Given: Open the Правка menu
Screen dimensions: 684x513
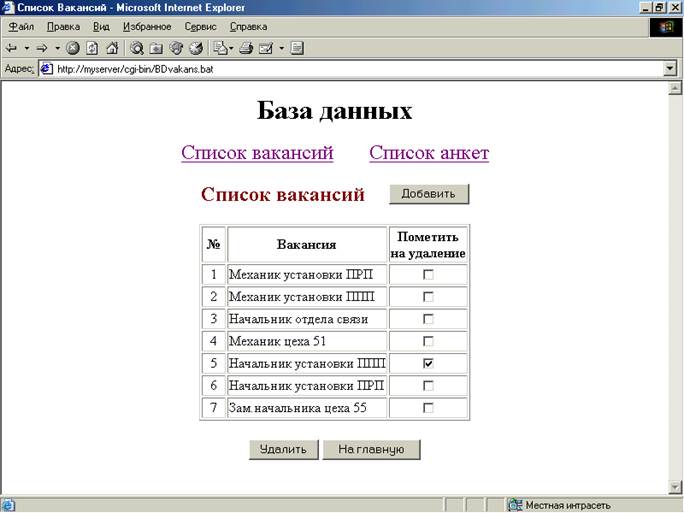Looking at the screenshot, I should (x=63, y=27).
